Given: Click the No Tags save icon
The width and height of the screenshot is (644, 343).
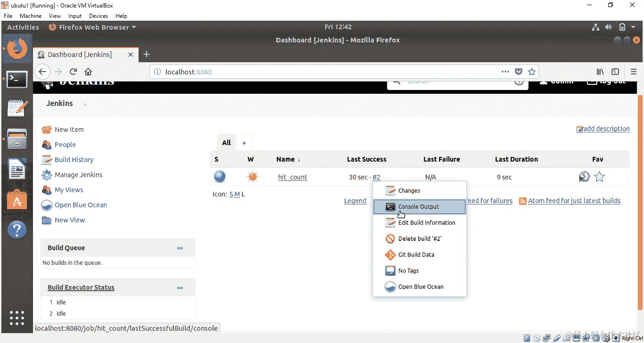Looking at the screenshot, I should [390, 271].
